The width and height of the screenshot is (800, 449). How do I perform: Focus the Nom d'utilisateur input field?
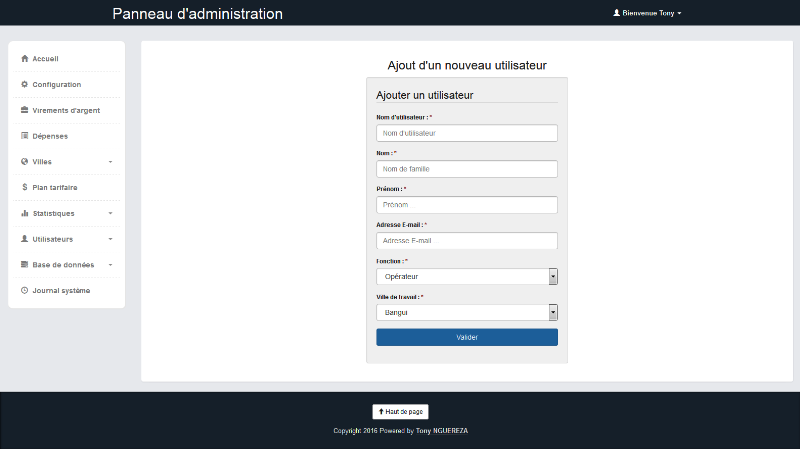click(x=466, y=133)
